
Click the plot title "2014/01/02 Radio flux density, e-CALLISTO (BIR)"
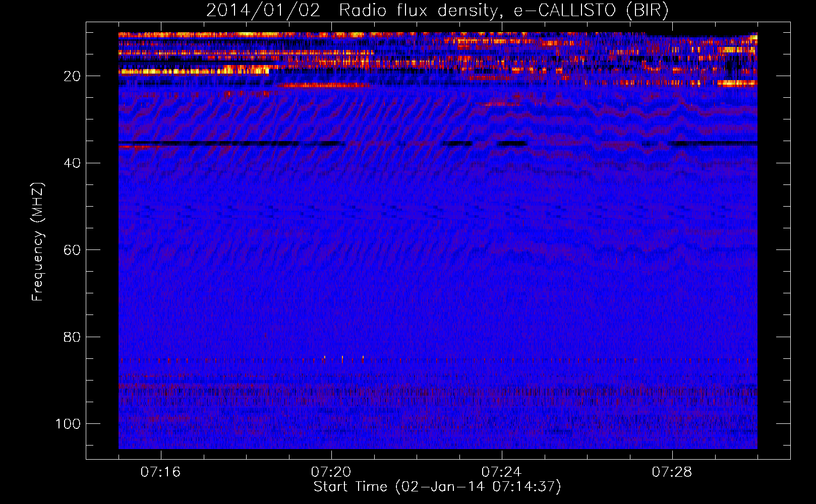[437, 10]
